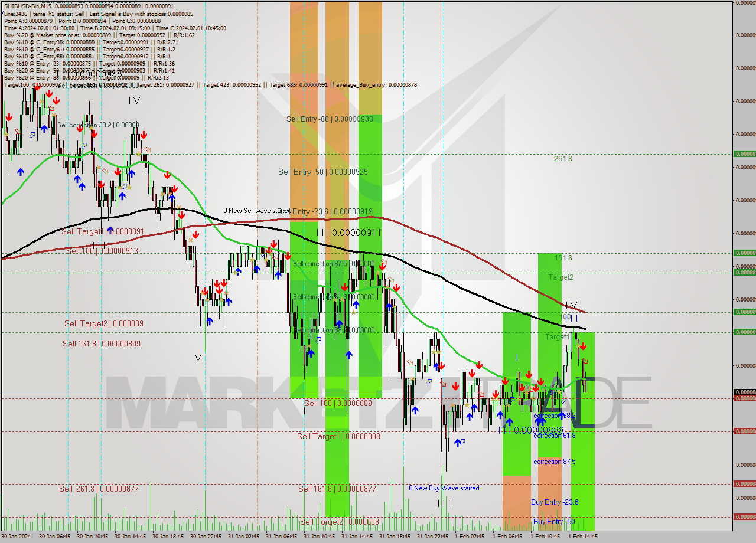Click '1 Feb 02:45' on time axis
Screen dimensions: 756x543
click(470, 537)
